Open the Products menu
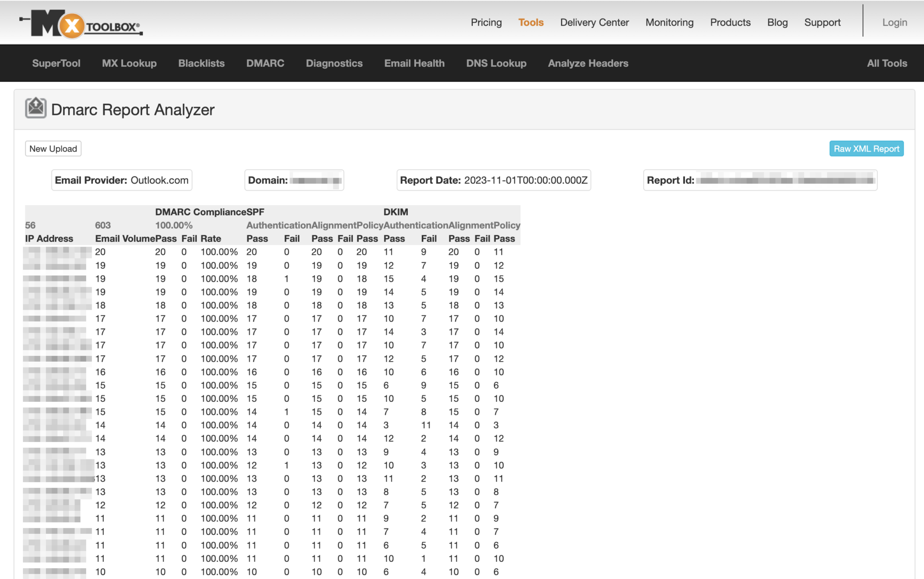This screenshot has height=579, width=924. pos(730,23)
